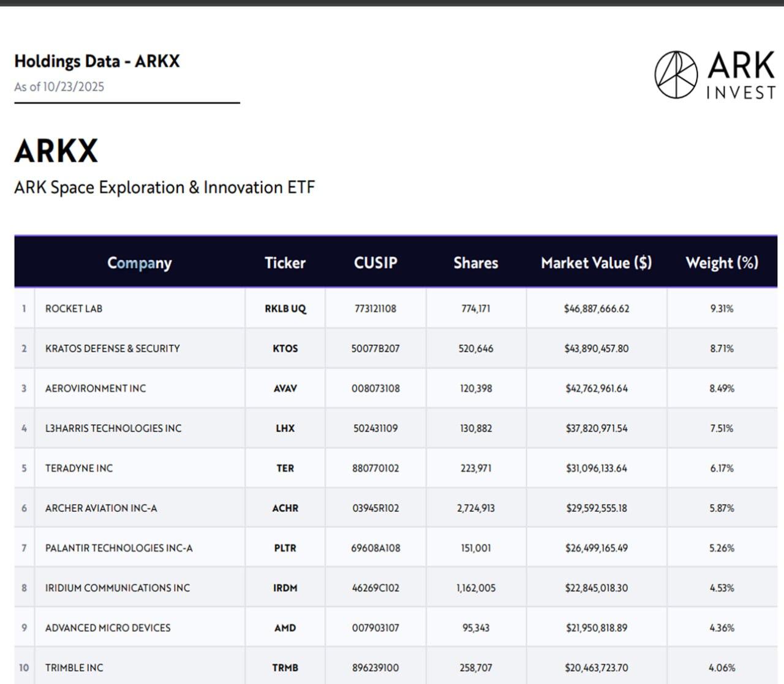This screenshot has width=784, height=684.
Task: Click the Weight (%) column header
Action: 722,263
